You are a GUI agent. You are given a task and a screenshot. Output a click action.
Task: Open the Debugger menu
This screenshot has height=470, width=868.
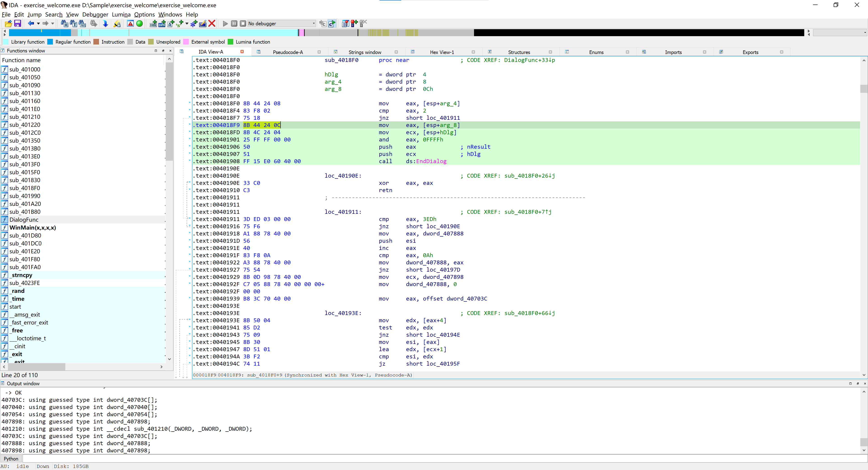coord(95,14)
